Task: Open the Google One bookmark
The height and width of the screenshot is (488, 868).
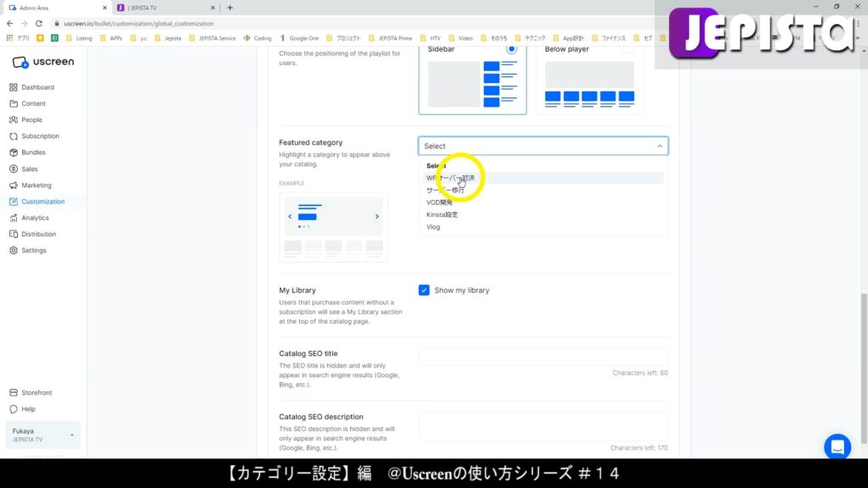Action: (x=299, y=38)
